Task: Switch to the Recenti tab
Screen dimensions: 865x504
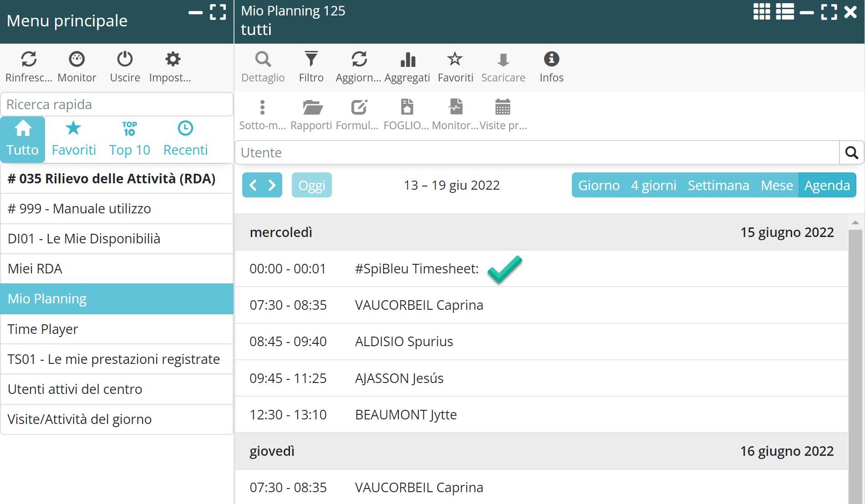Action: (185, 139)
